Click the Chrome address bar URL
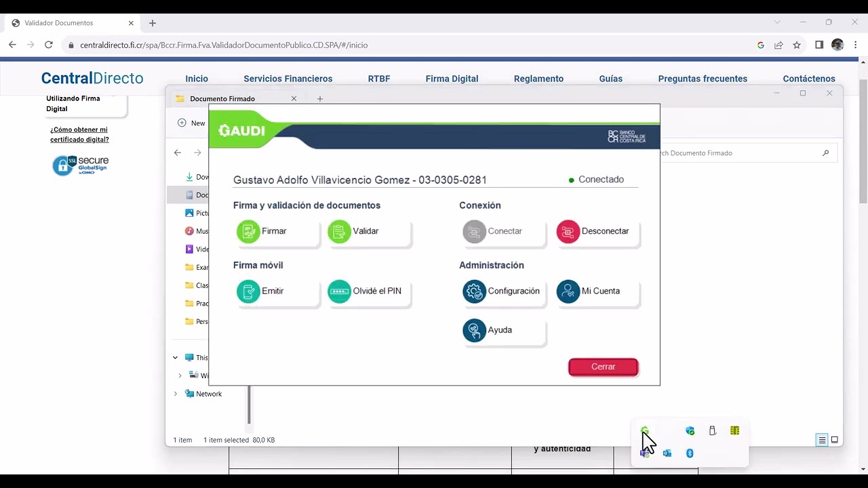This screenshot has width=868, height=488. (x=224, y=45)
